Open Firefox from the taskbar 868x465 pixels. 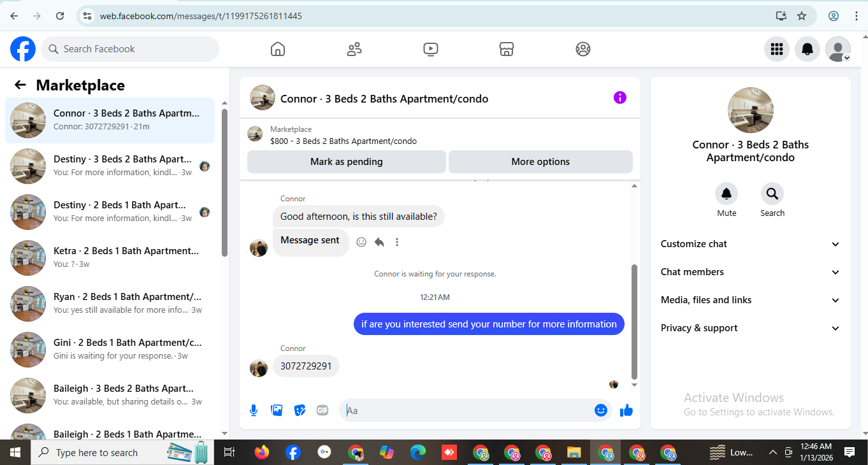pos(261,452)
